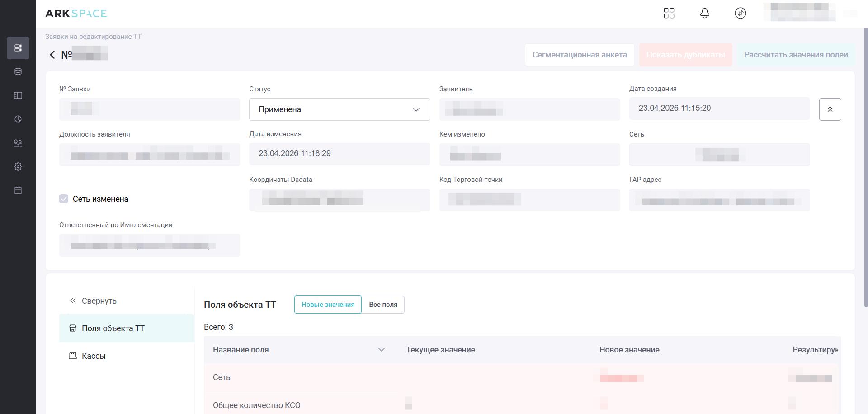868x414 pixels.
Task: Expand the 'Статус' dropdown showing Применена
Action: pos(339,109)
